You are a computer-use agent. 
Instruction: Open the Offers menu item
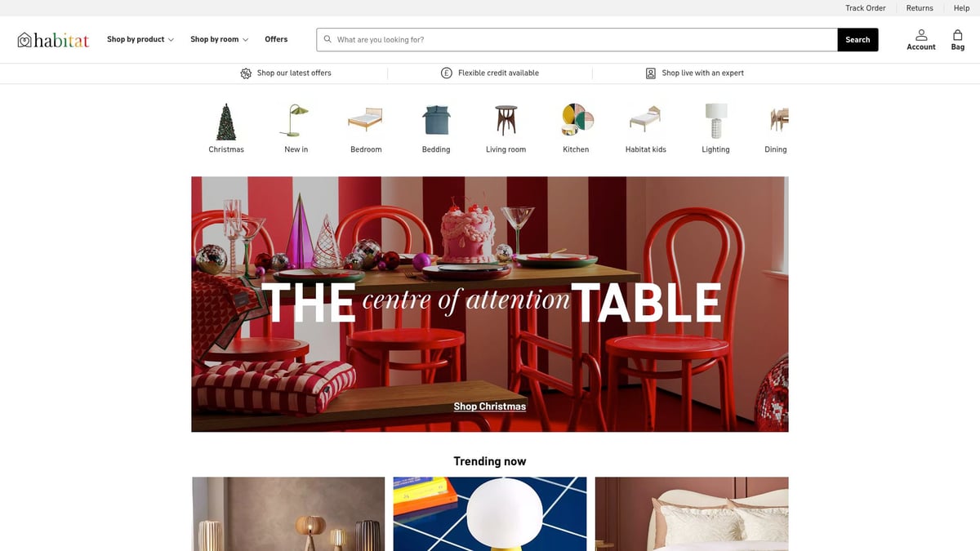coord(276,39)
